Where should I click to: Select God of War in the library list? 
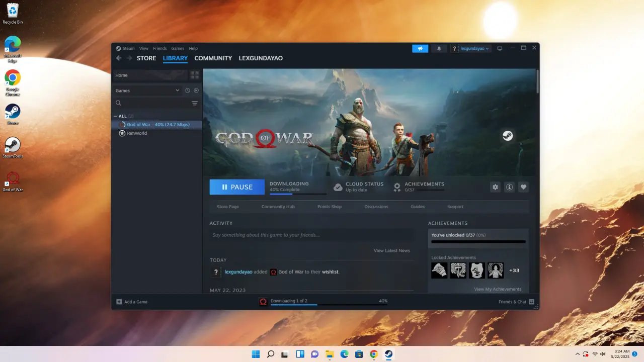pyautogui.click(x=157, y=124)
